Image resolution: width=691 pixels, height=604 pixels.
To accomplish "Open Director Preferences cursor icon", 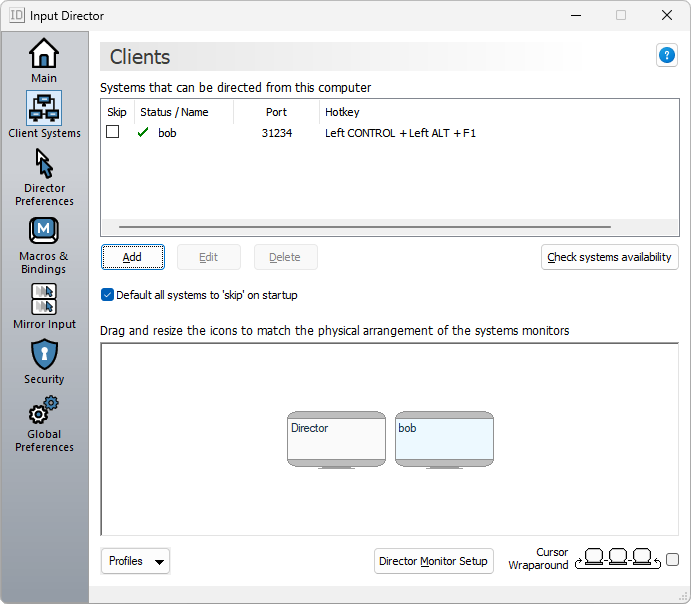I will point(44,163).
